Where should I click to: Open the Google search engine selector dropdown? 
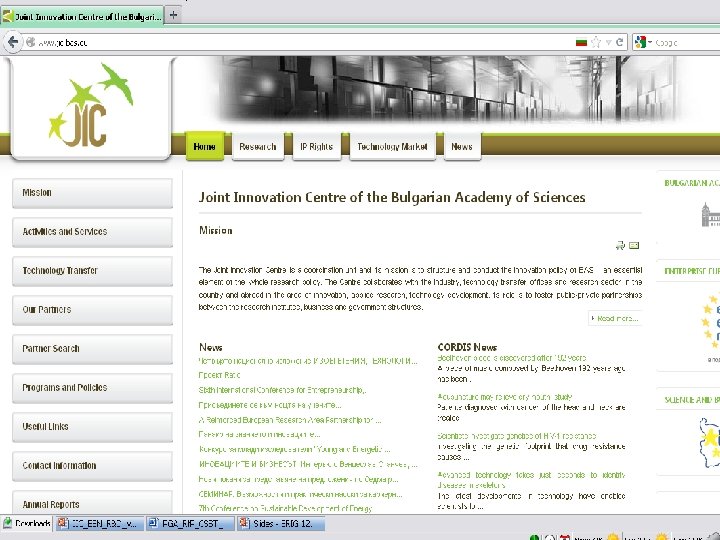click(643, 42)
